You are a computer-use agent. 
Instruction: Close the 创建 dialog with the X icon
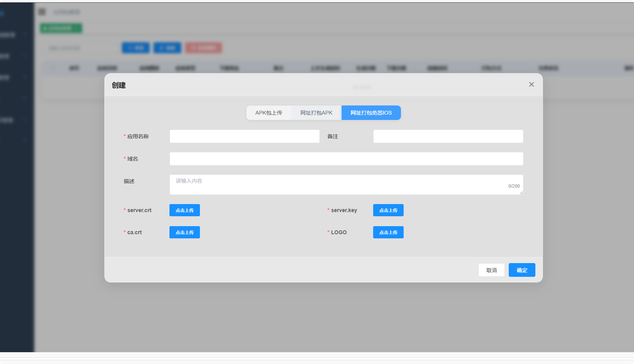pos(531,85)
